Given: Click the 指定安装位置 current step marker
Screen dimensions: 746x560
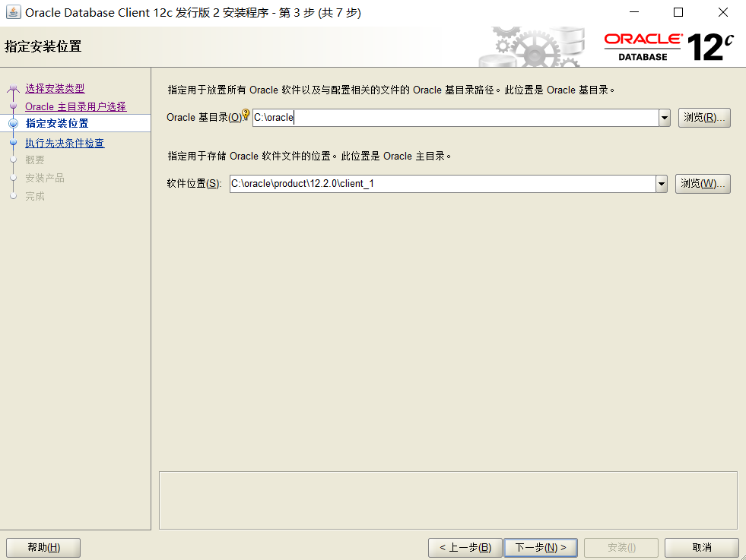Looking at the screenshot, I should pos(14,124).
